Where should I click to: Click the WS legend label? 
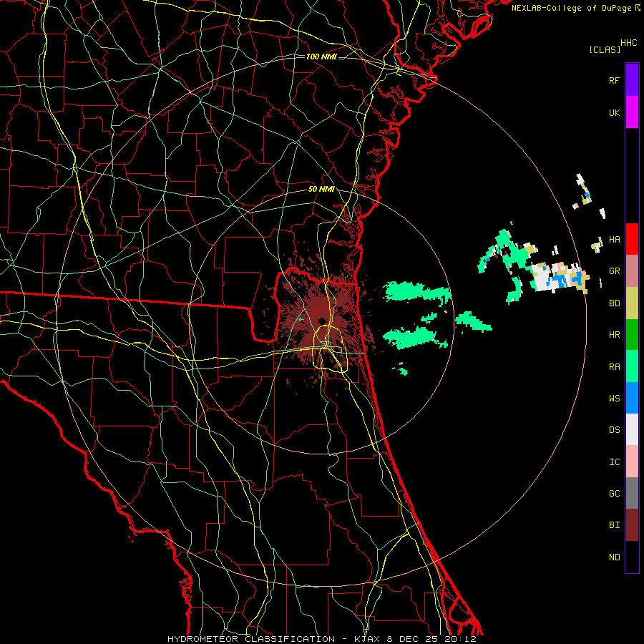[614, 399]
